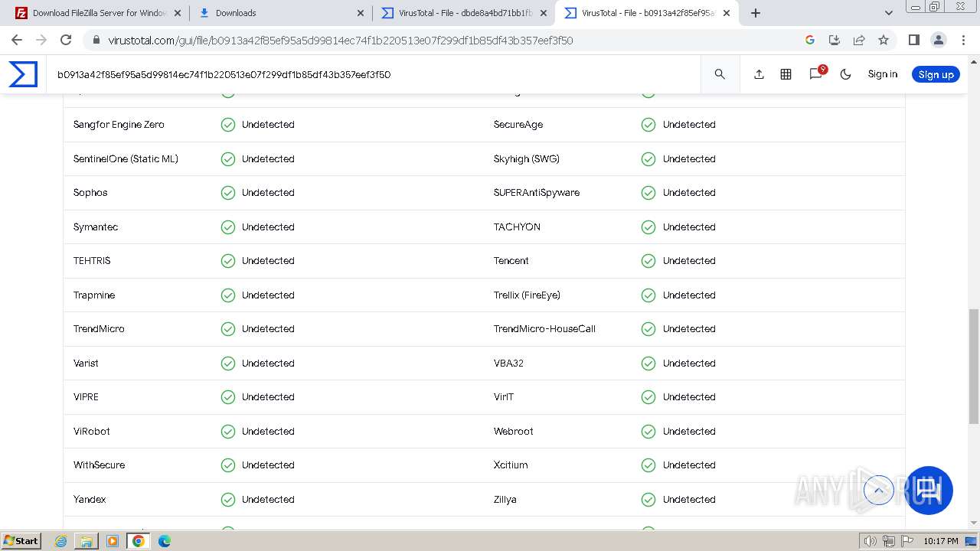980x551 pixels.
Task: Click the WithSecure vendor name
Action: [99, 465]
